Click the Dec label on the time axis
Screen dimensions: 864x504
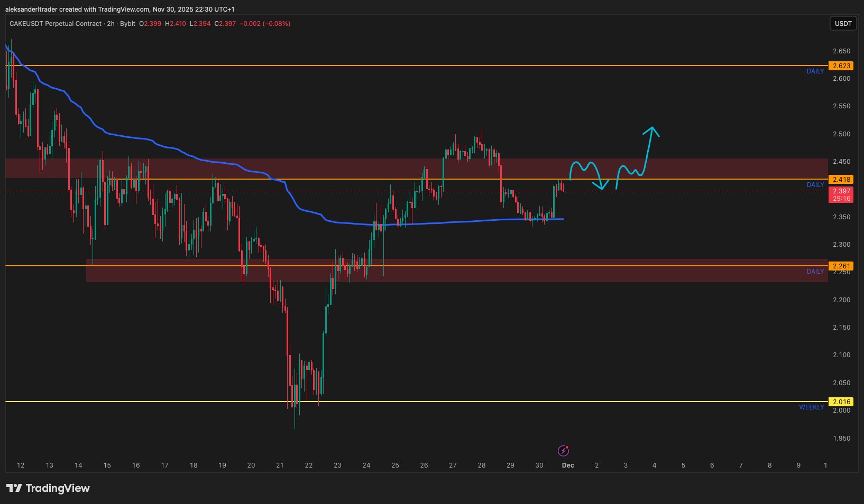click(568, 465)
